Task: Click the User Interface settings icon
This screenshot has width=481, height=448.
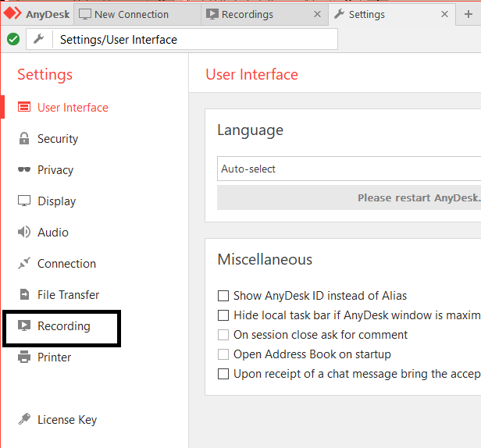Action: click(24, 108)
